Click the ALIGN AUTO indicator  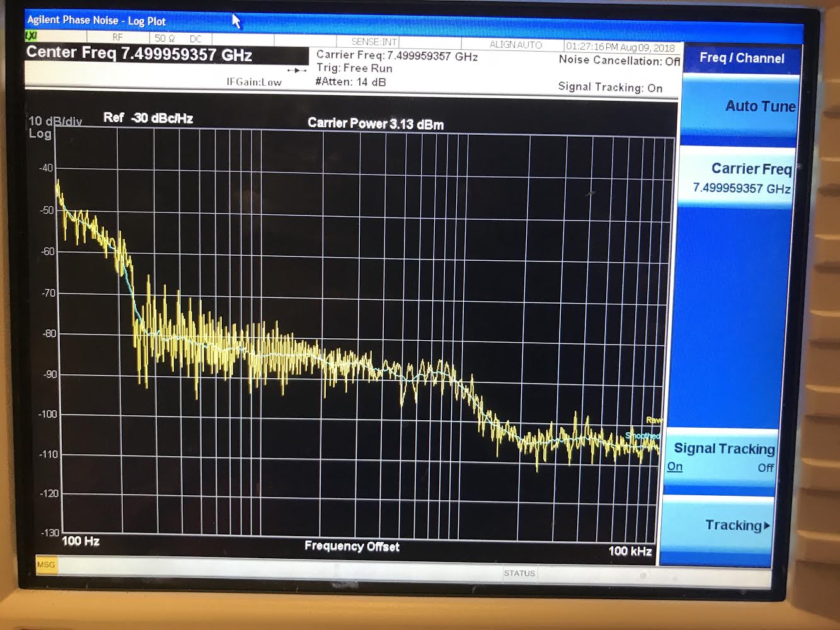[515, 45]
